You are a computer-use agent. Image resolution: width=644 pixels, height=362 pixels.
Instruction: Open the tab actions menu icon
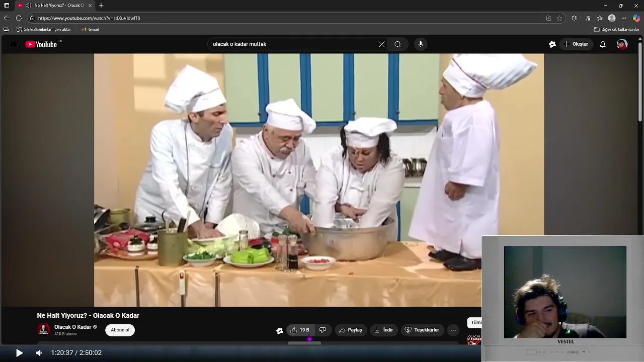click(7, 6)
